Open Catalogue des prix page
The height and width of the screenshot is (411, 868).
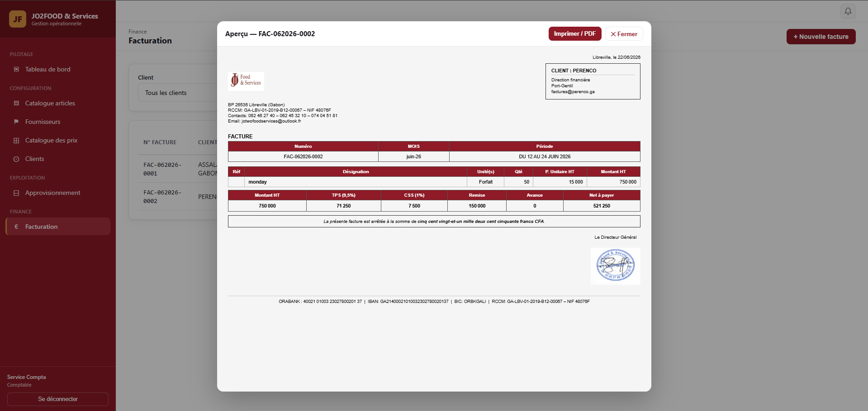coord(58,140)
